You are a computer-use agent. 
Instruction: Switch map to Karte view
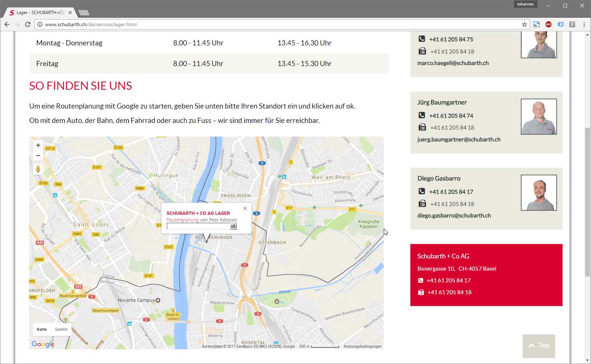click(x=42, y=329)
